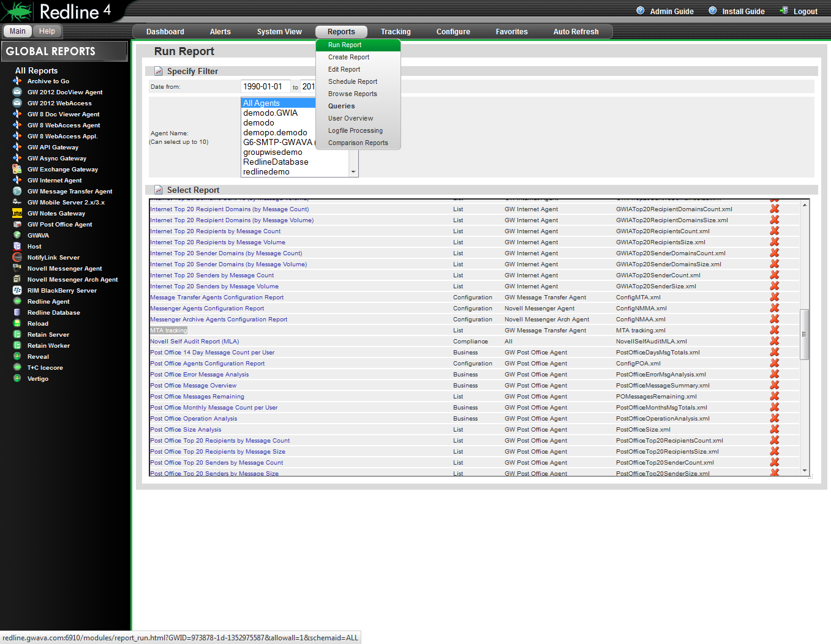Screen dimensions: 831x644
Task: Click the report list scroll down arrow
Action: 805,470
